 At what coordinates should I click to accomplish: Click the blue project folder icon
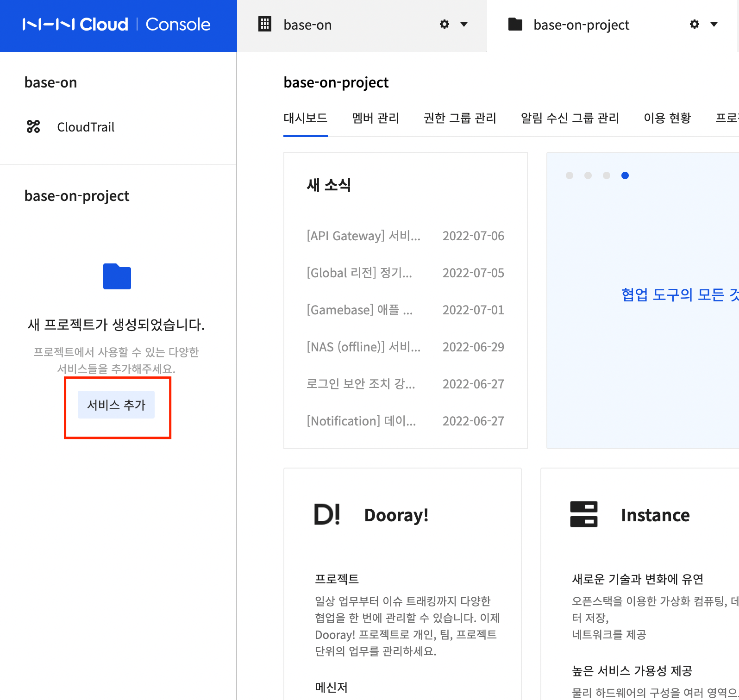click(117, 276)
